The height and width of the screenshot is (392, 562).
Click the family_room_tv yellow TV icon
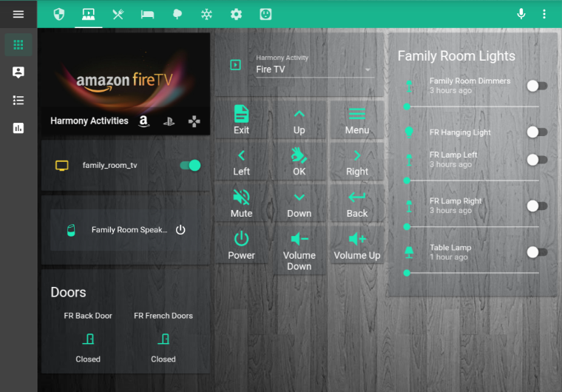pos(61,166)
